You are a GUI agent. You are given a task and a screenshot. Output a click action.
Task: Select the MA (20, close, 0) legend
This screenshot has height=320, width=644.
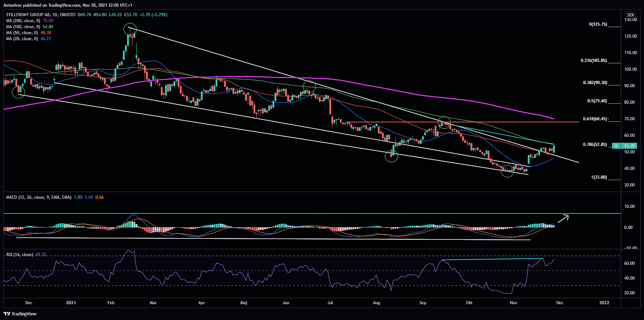(22, 39)
